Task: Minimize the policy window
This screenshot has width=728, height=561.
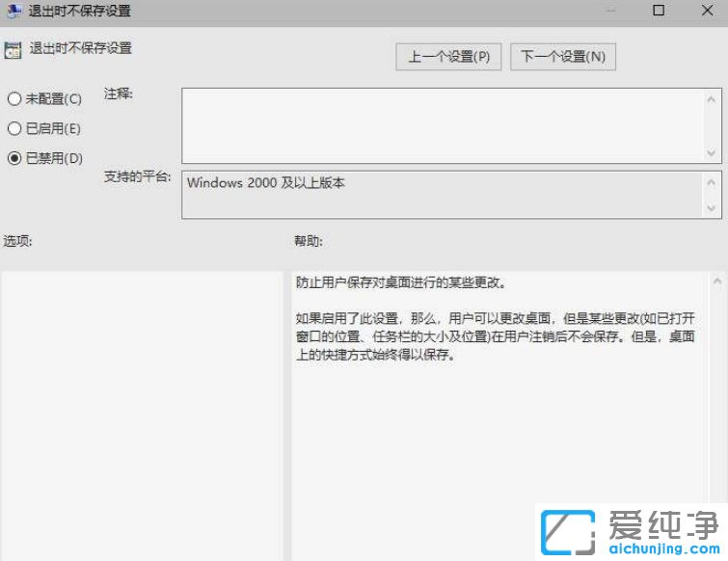Action: [x=611, y=11]
